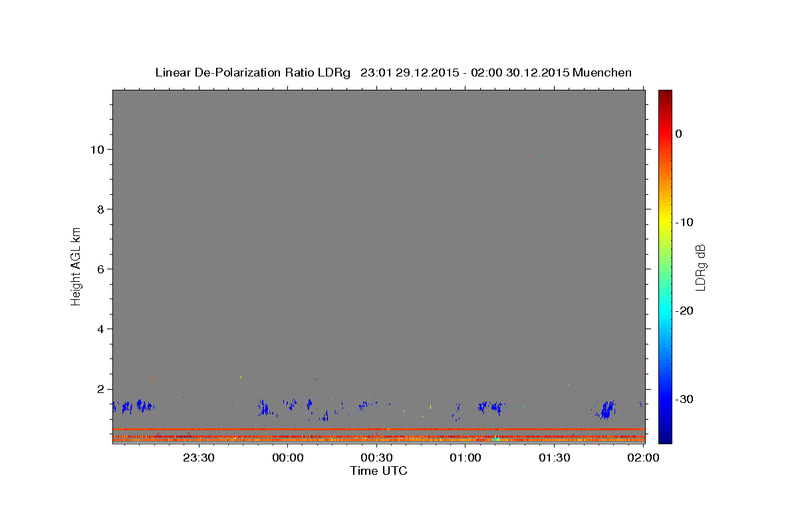This screenshot has width=798, height=532.
Task: Click the height tick label "8"
Action: click(x=100, y=209)
